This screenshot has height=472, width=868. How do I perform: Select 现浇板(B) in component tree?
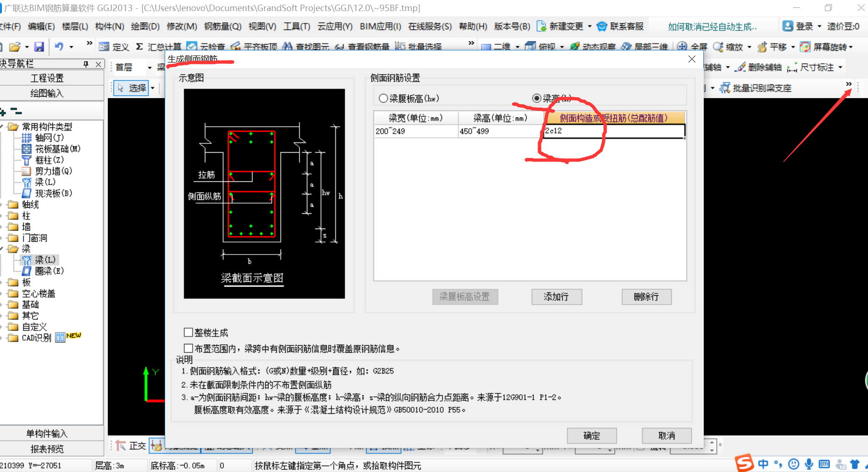coord(54,193)
